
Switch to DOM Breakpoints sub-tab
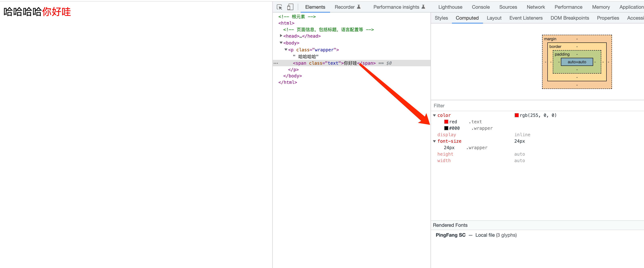point(570,18)
